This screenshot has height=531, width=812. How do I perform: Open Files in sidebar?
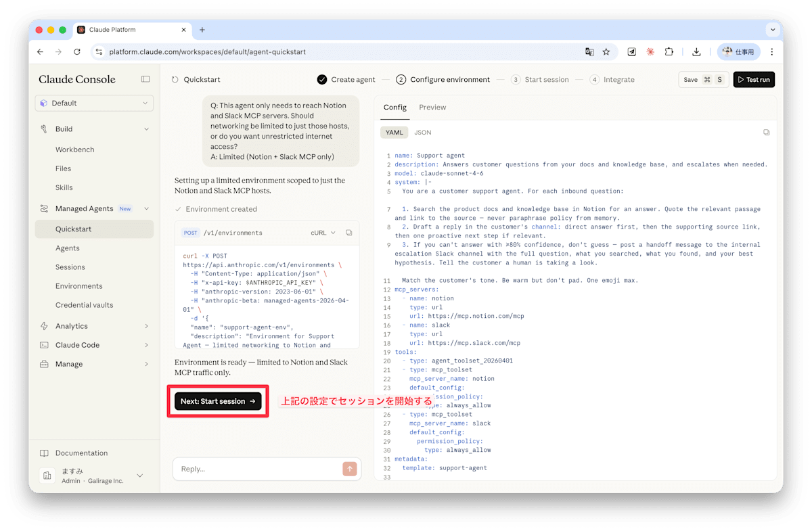63,168
